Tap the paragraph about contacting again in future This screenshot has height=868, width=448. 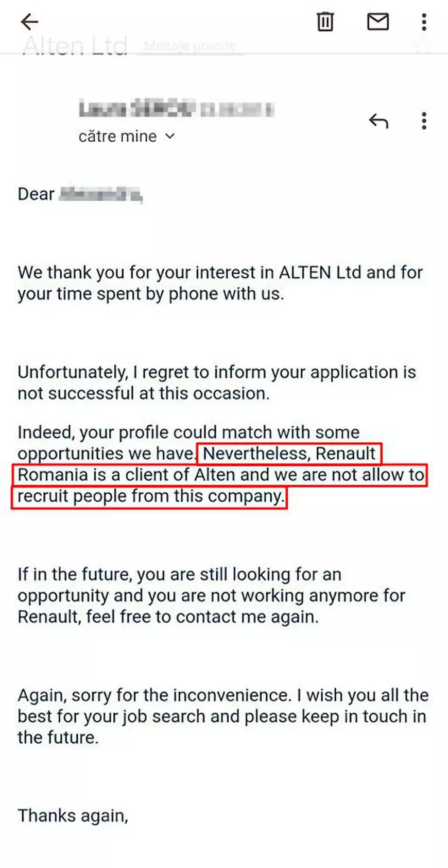coord(211,595)
